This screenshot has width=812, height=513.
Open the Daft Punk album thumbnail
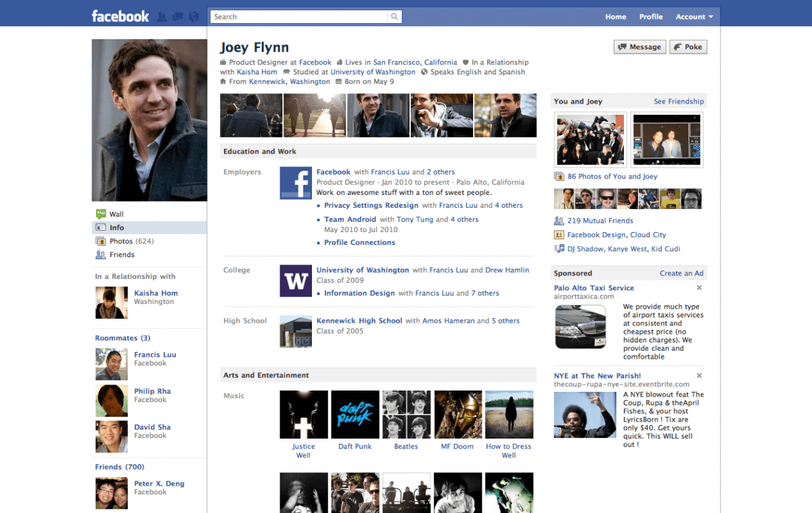(x=355, y=414)
